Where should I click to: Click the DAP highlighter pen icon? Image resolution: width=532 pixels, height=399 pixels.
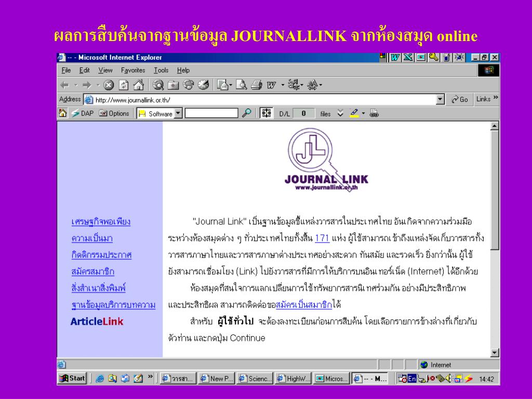point(354,113)
